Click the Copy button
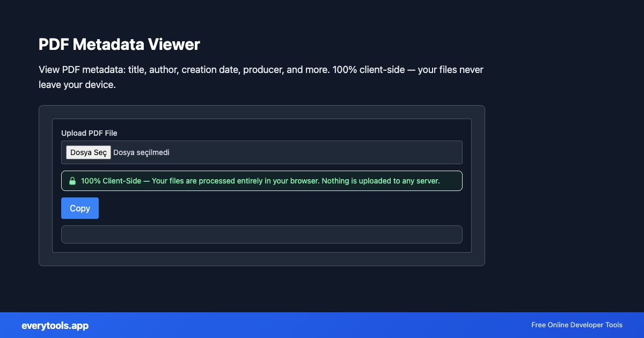 pyautogui.click(x=79, y=208)
